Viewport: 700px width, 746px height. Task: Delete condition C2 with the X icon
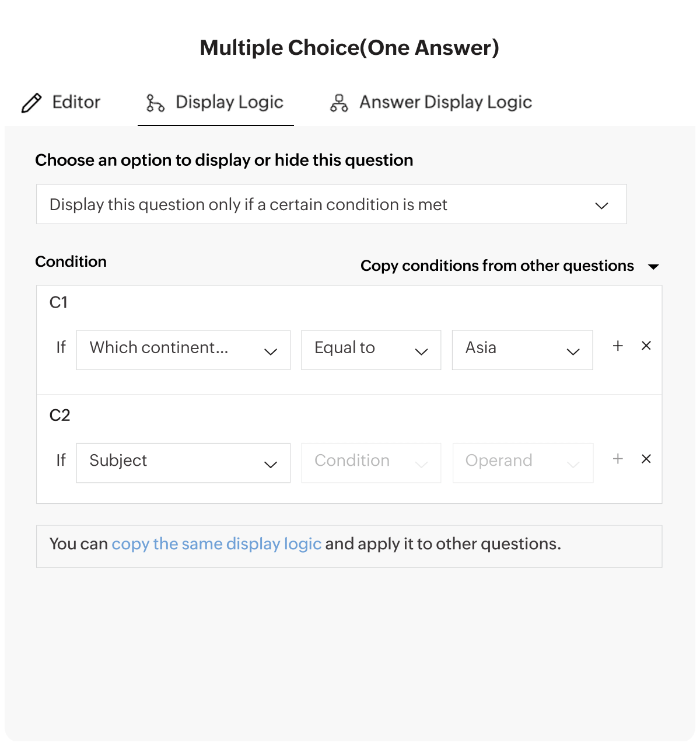click(x=646, y=459)
